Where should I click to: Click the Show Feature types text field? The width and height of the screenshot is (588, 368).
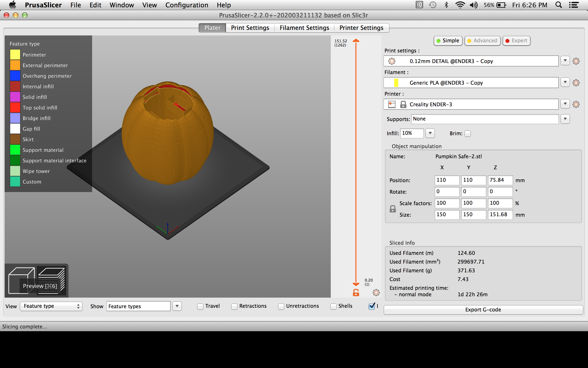pos(138,306)
